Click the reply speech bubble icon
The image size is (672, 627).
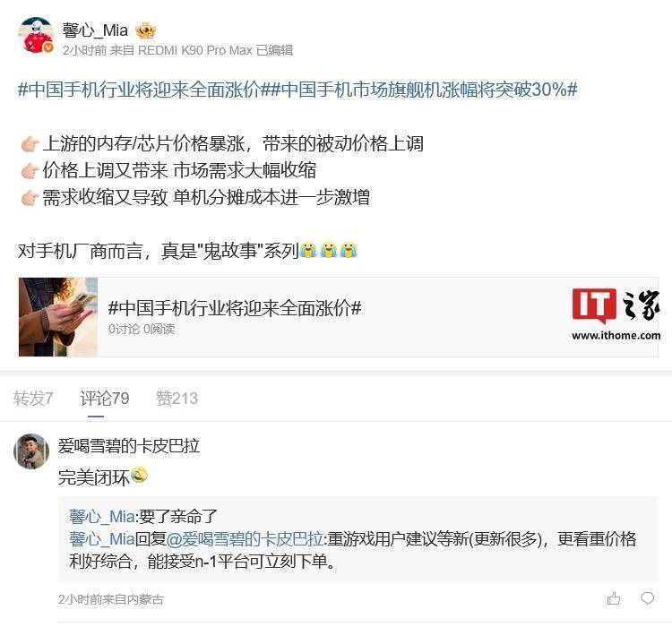pos(647,597)
